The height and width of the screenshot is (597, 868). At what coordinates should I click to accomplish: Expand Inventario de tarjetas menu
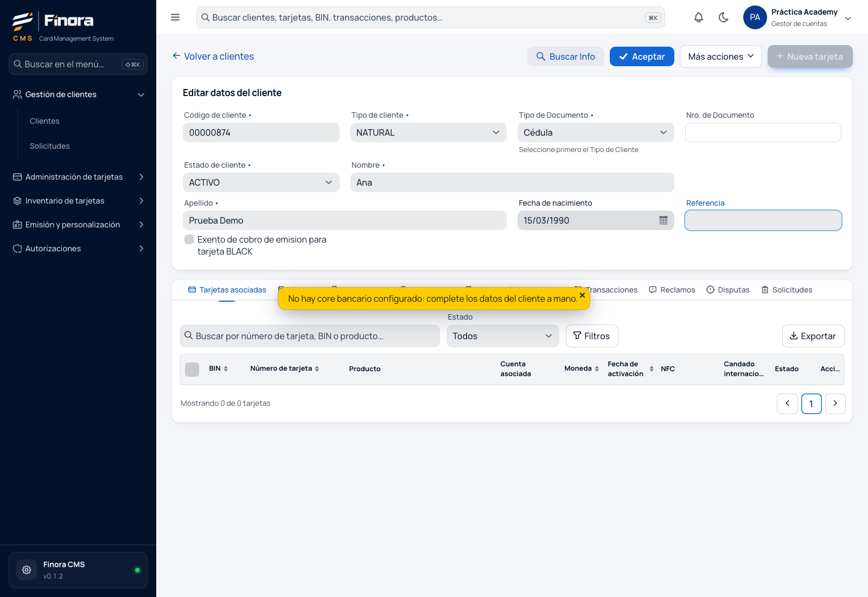[x=78, y=201]
